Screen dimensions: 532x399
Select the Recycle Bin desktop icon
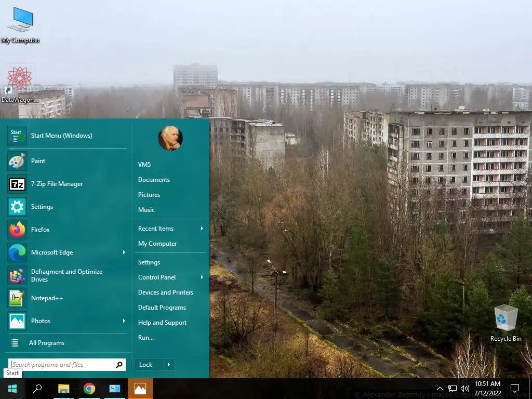coord(506,323)
